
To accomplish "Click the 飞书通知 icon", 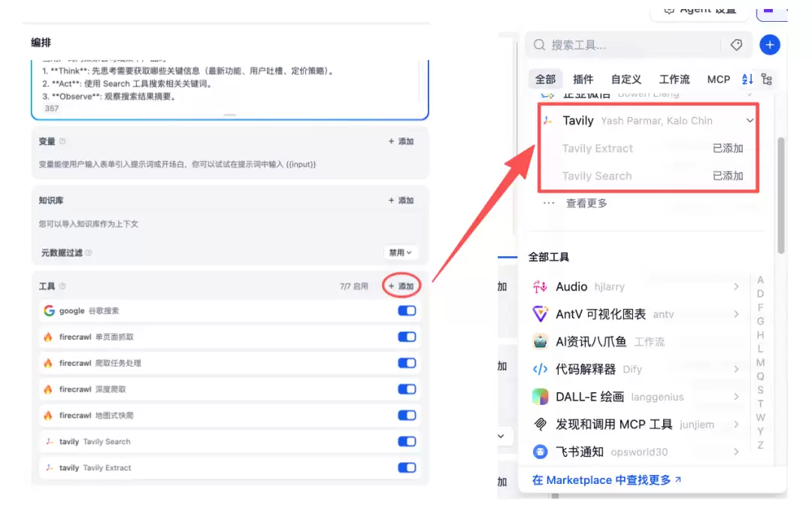I will coord(540,452).
